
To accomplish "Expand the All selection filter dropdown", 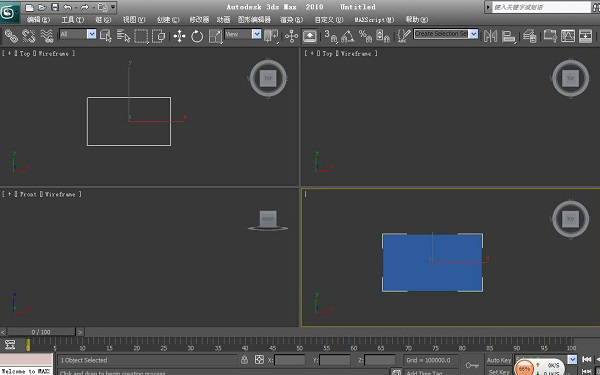I will click(91, 34).
